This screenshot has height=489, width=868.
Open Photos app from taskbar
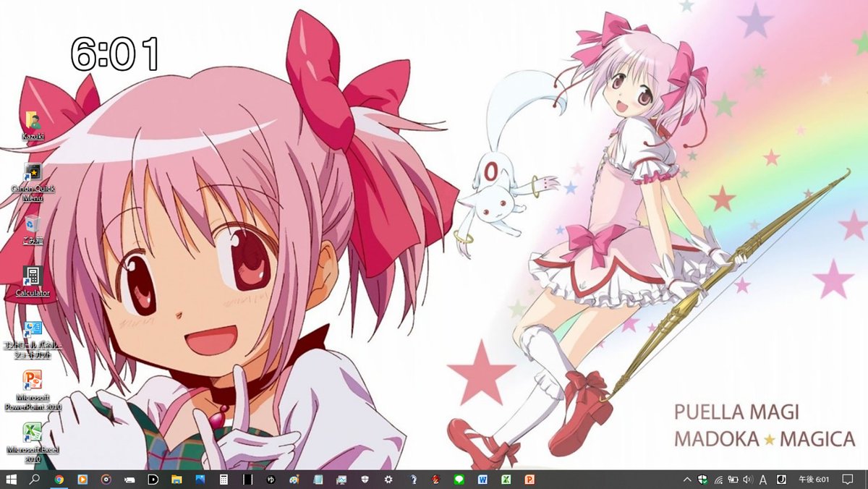point(200,480)
